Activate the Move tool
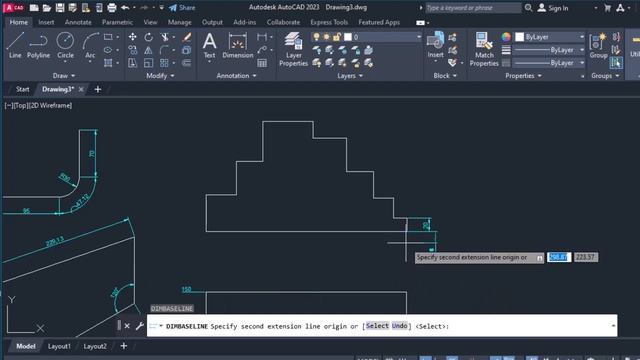 (x=133, y=37)
